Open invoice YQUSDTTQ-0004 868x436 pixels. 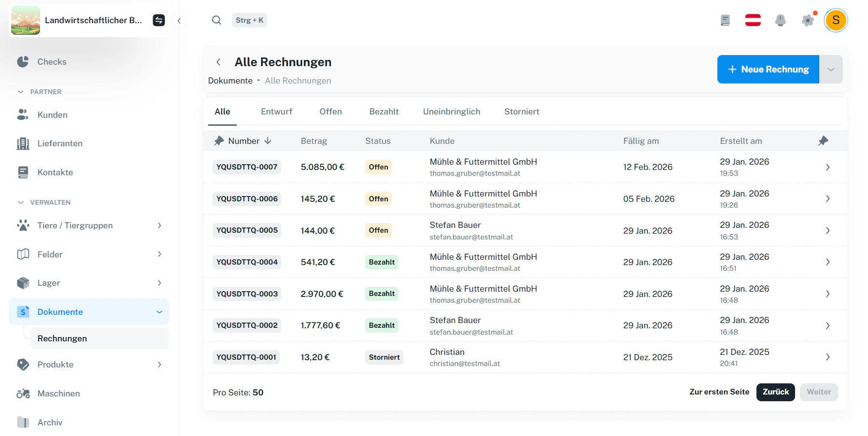point(247,262)
